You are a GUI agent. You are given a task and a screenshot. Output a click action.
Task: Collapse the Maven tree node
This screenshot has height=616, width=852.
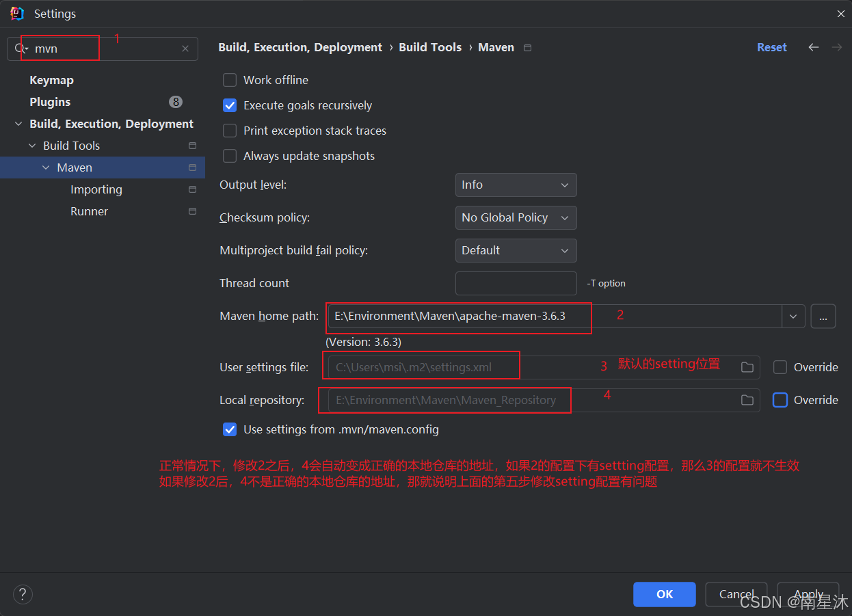46,168
